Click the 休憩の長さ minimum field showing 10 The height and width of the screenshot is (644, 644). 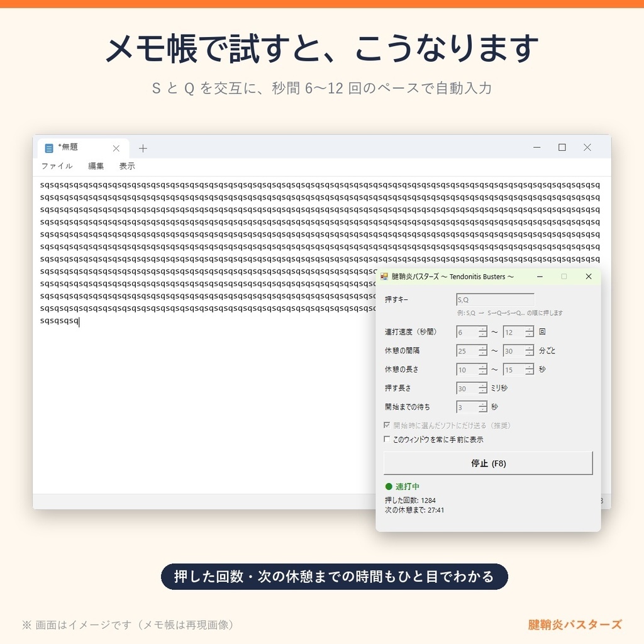[467, 370]
